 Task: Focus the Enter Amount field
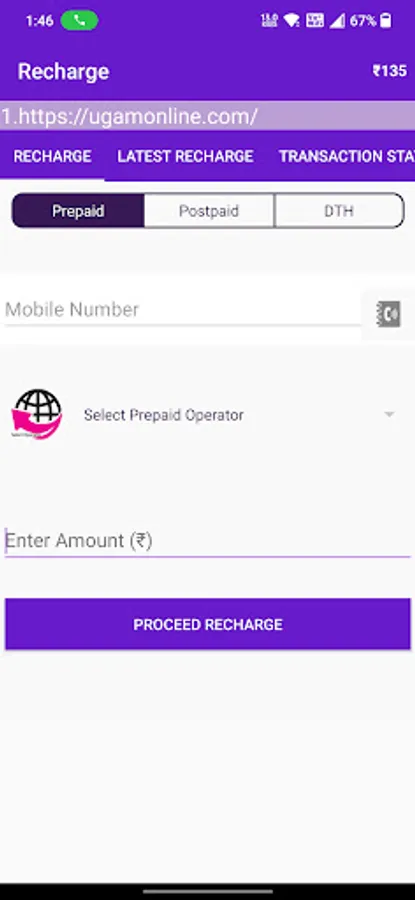pos(207,541)
